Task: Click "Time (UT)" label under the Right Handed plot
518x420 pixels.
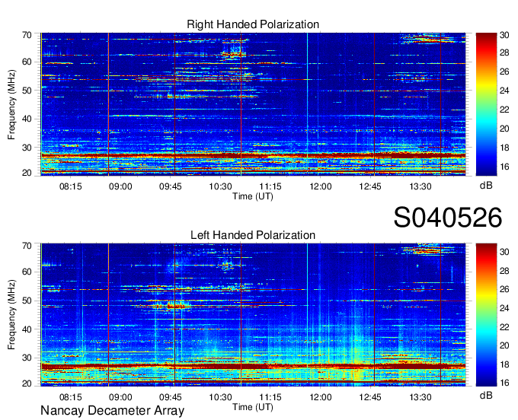Action: (x=253, y=196)
